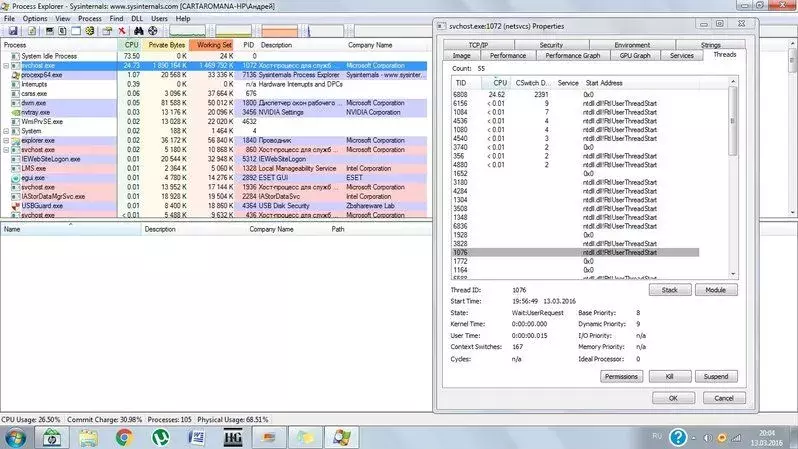Collapse the highlighted svchost.exe tree node
This screenshot has width=798, height=449.
(6, 66)
